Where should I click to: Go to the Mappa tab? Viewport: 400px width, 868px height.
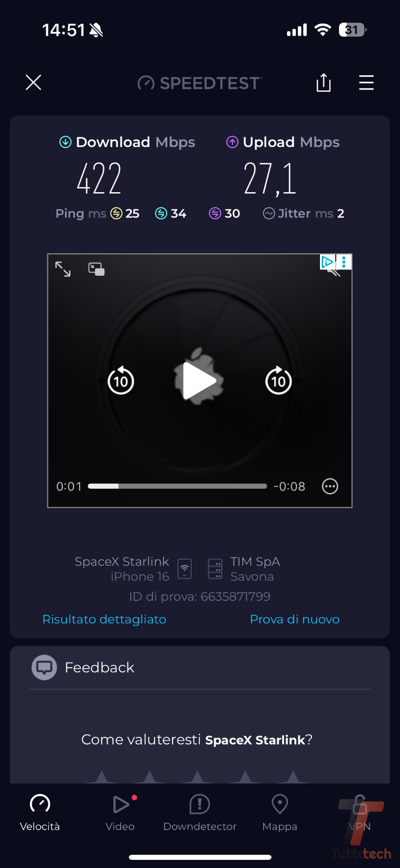tap(280, 813)
